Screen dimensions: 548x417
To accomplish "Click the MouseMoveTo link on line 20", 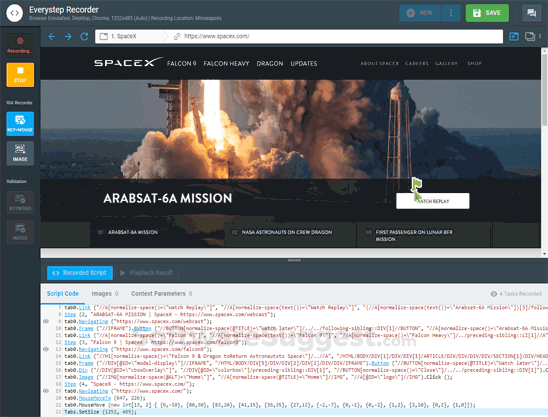I will click(x=95, y=398).
